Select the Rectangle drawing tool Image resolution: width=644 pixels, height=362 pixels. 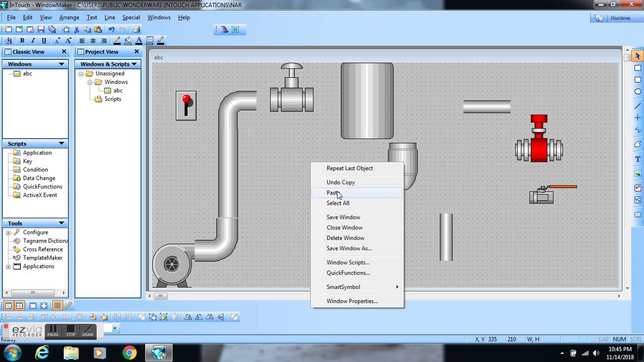637,68
